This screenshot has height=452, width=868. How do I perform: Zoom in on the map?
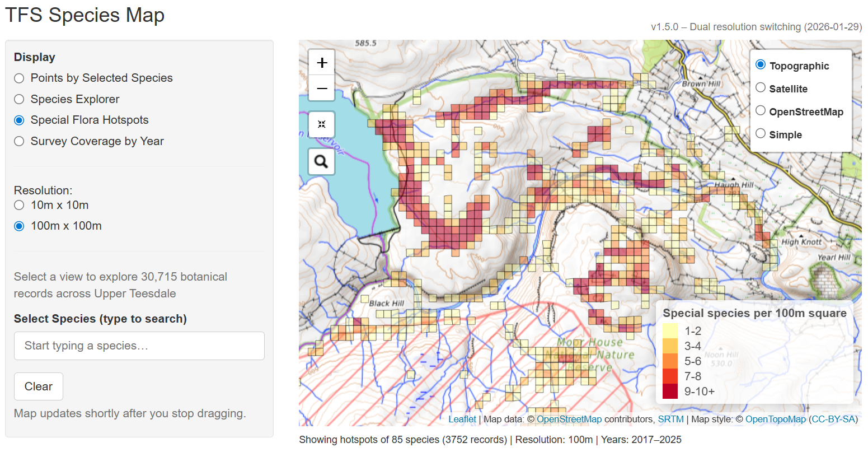(x=321, y=62)
